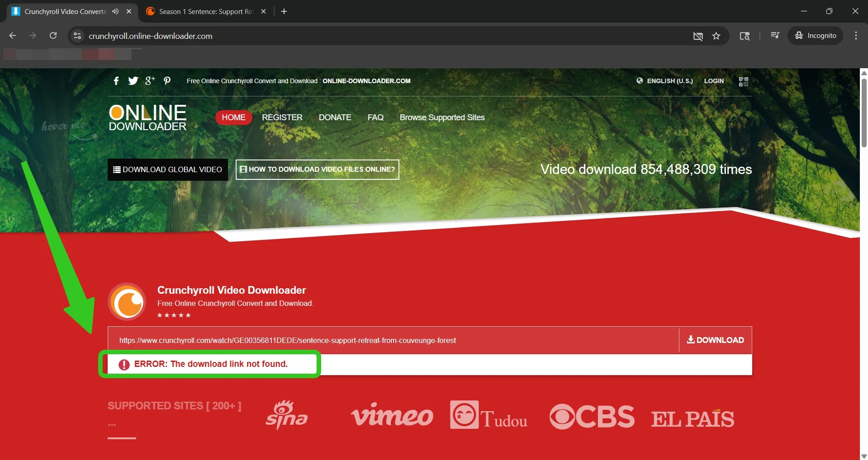Click the Facebook share icon
Image resolution: width=868 pixels, height=460 pixels.
point(116,81)
